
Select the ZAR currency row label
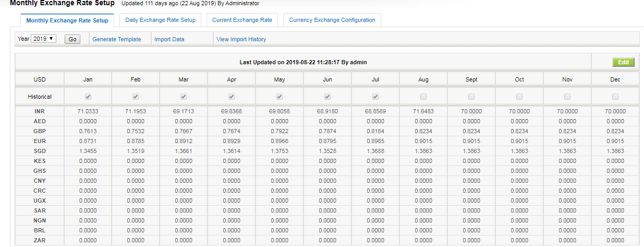pos(40,240)
